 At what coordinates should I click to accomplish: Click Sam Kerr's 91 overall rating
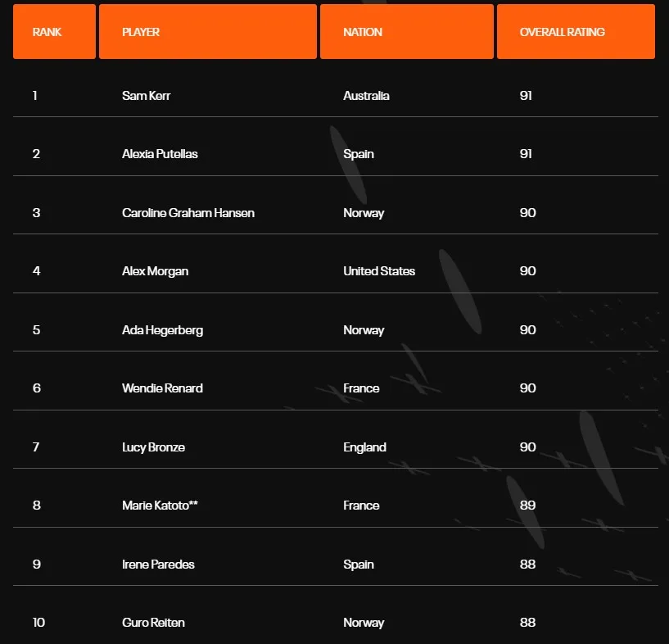(526, 96)
